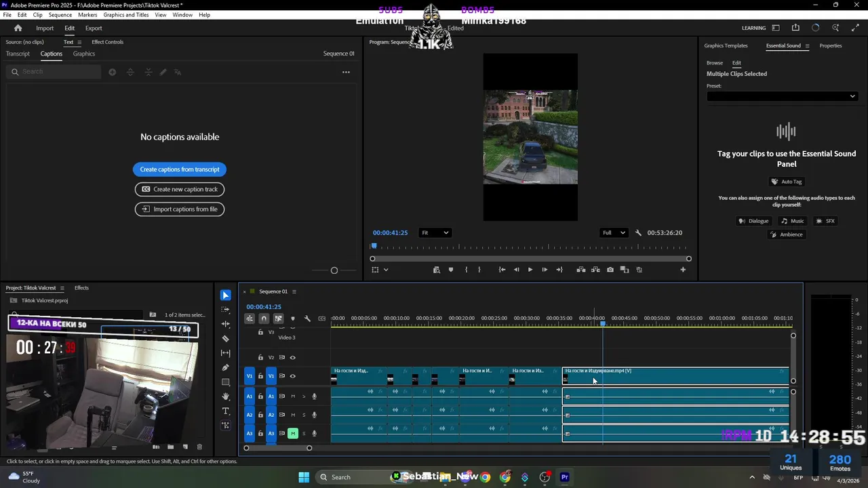Switch to the Properties tab
The width and height of the screenshot is (868, 488).
pos(831,46)
